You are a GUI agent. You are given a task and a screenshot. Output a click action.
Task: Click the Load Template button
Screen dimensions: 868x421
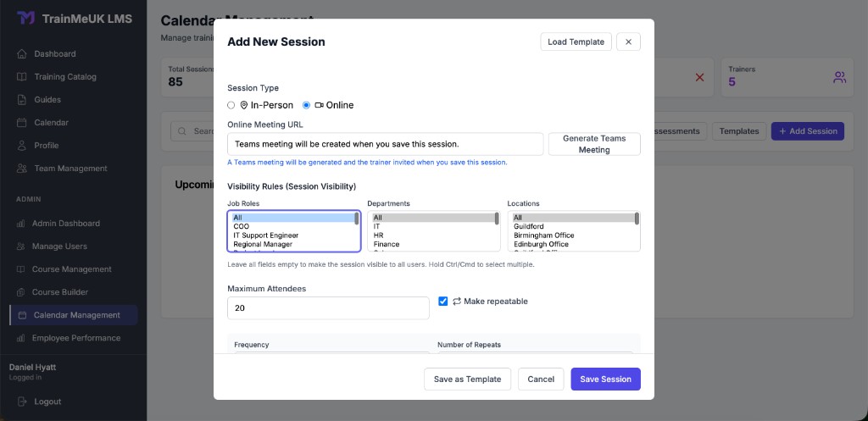point(576,42)
